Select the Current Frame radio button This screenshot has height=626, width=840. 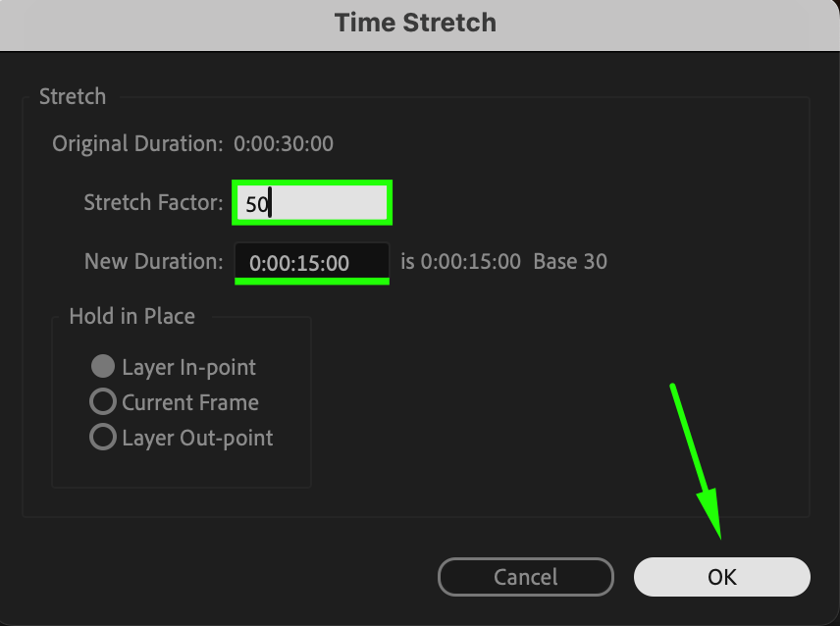[x=103, y=402]
